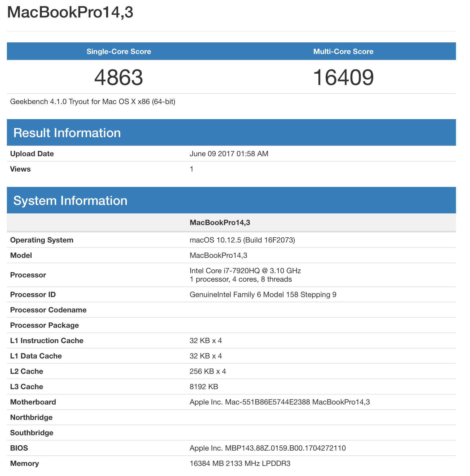Select GenuineIntel Family 6 Model 158 value
Viewport: 470px width, 476px height.
coord(263,295)
